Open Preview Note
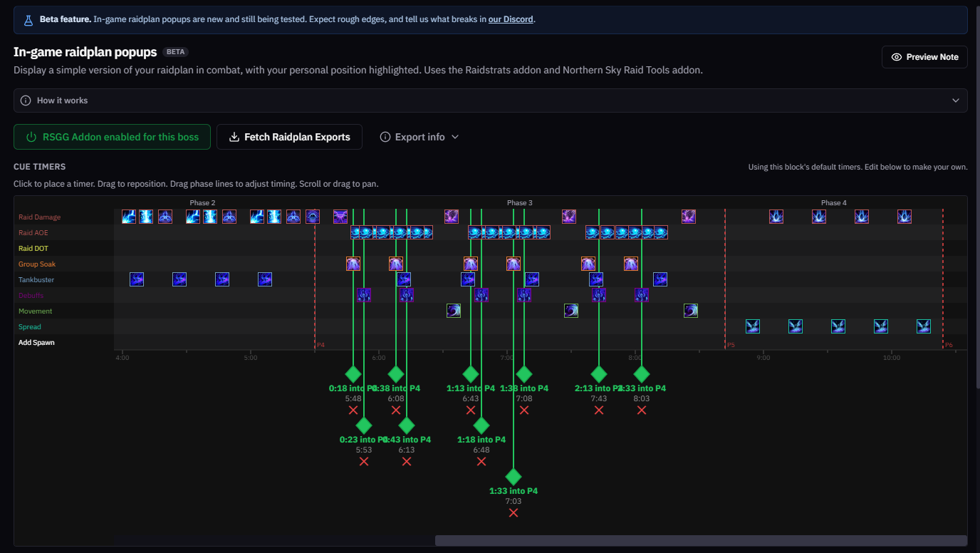Screen dimensions: 980x553 coord(924,57)
